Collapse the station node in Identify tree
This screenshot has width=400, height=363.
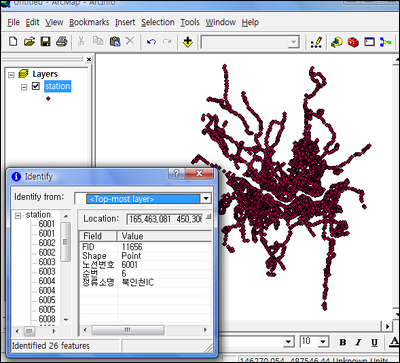[x=18, y=216]
